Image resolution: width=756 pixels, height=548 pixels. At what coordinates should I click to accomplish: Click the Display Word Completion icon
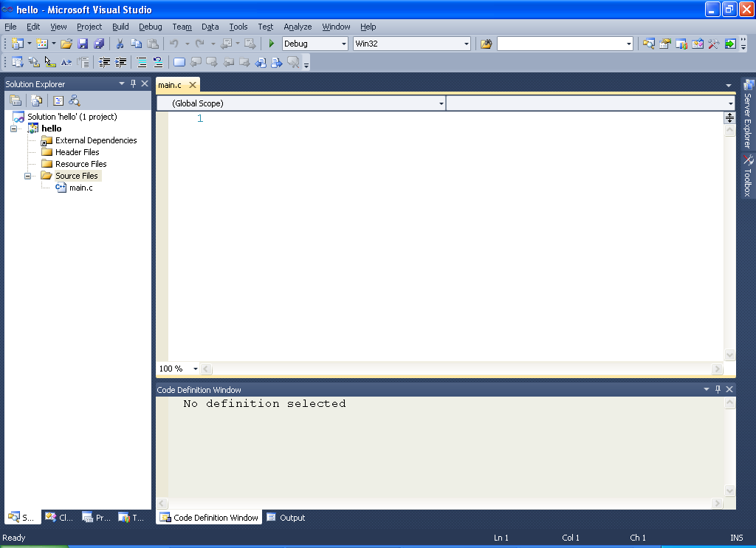pos(66,62)
